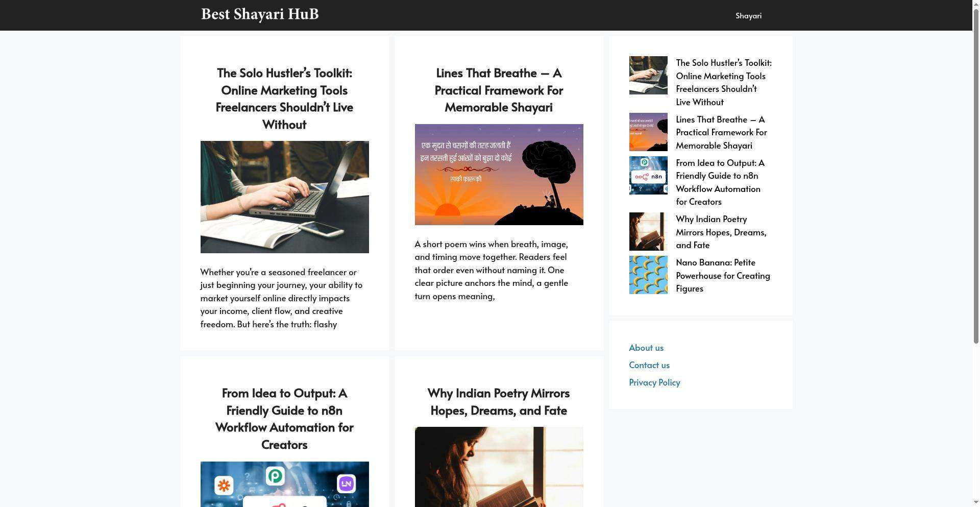Go to the About us page
Screen dimensions: 980x507
tap(646, 348)
